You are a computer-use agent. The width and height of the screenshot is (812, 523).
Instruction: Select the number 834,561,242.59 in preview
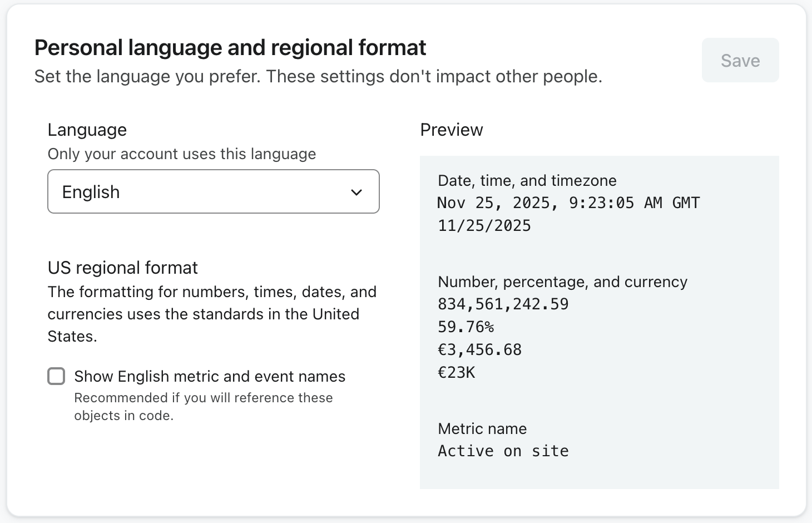click(x=503, y=304)
